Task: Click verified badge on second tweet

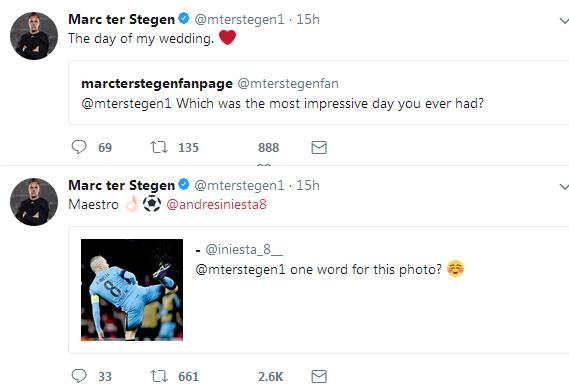Action: coord(184,184)
